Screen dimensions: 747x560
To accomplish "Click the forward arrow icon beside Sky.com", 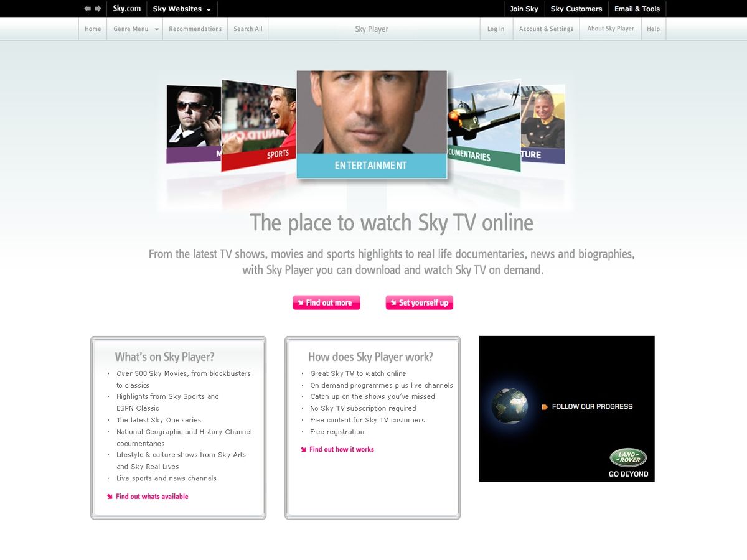I will coord(98,9).
